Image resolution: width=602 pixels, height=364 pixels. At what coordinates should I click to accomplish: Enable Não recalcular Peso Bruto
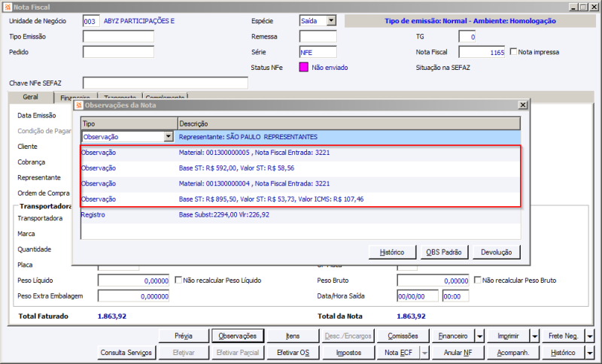[477, 280]
